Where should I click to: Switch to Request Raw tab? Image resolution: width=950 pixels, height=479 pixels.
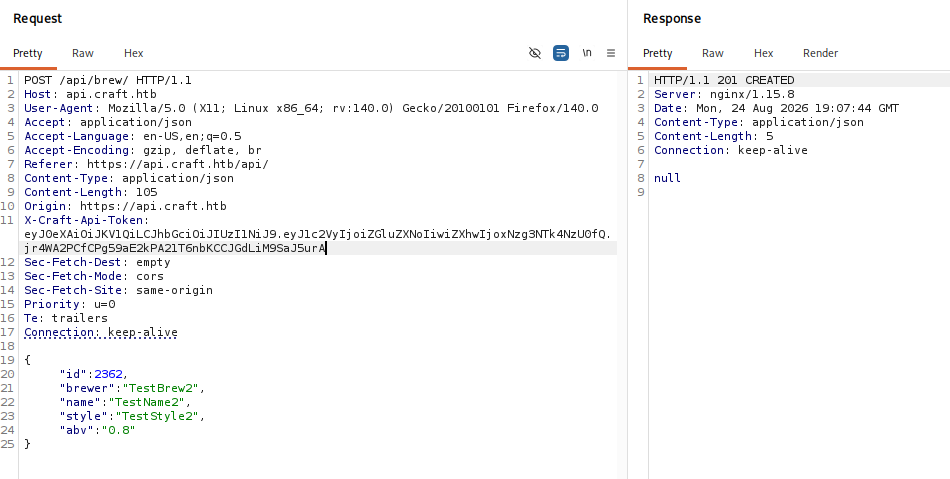[83, 53]
